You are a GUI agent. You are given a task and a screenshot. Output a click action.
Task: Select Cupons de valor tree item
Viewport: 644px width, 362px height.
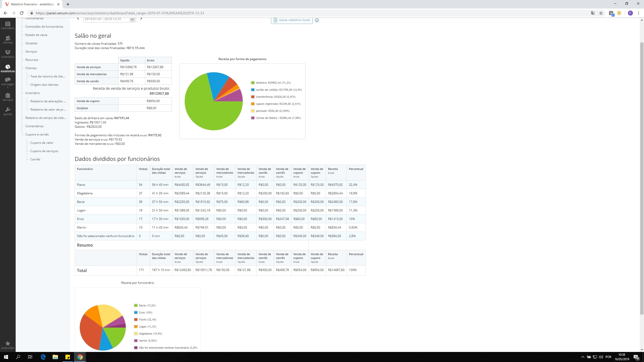coord(42,143)
